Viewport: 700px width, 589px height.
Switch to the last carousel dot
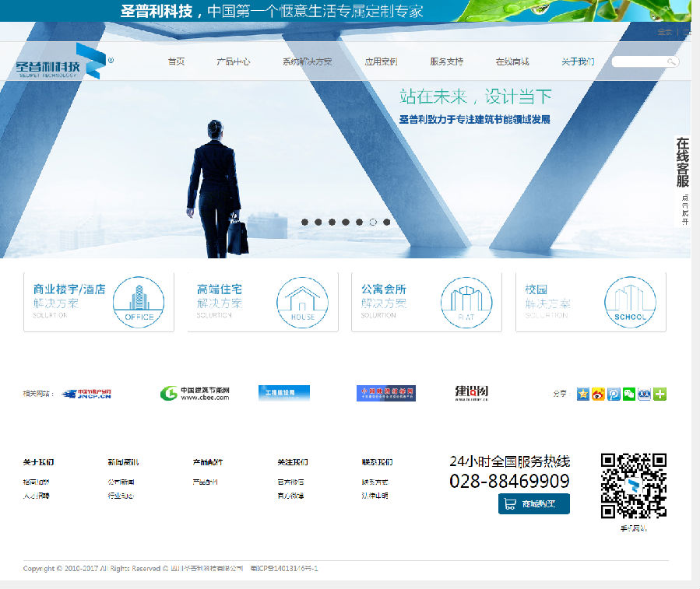(387, 222)
